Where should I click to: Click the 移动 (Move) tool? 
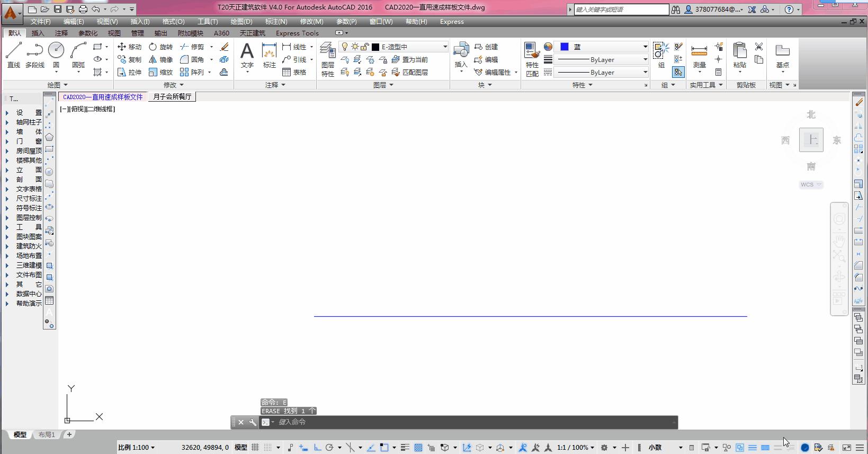pos(130,47)
